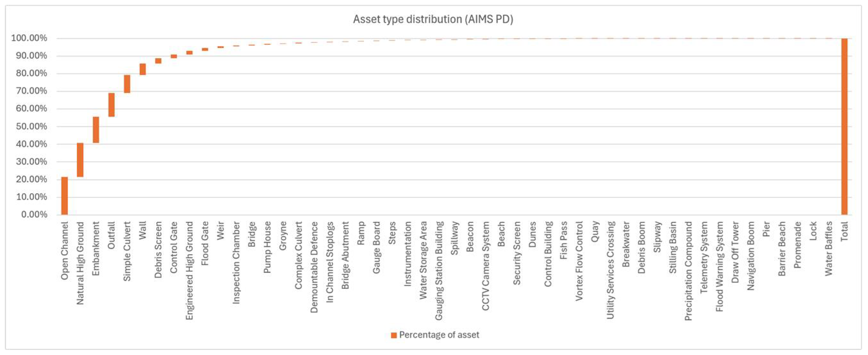868x355 pixels.
Task: Click the 50.00% y-axis label
Action: pos(32,126)
